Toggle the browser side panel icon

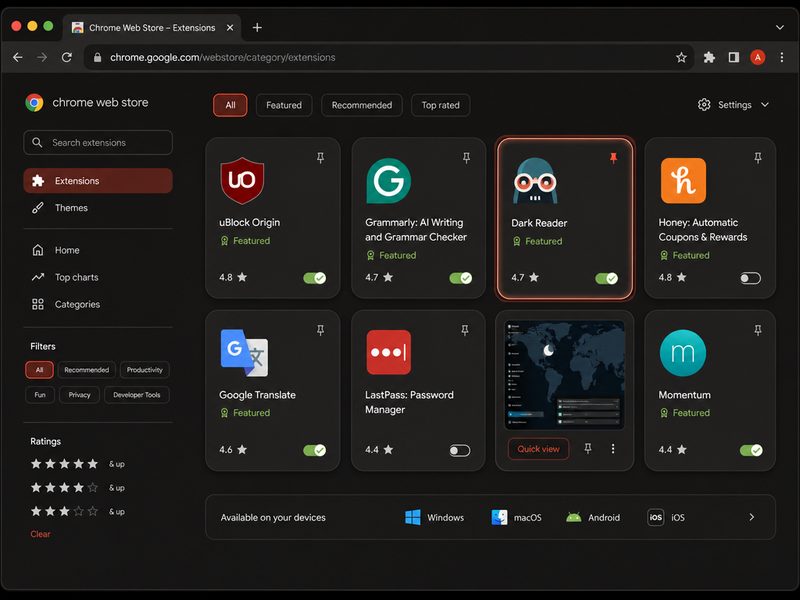[734, 57]
